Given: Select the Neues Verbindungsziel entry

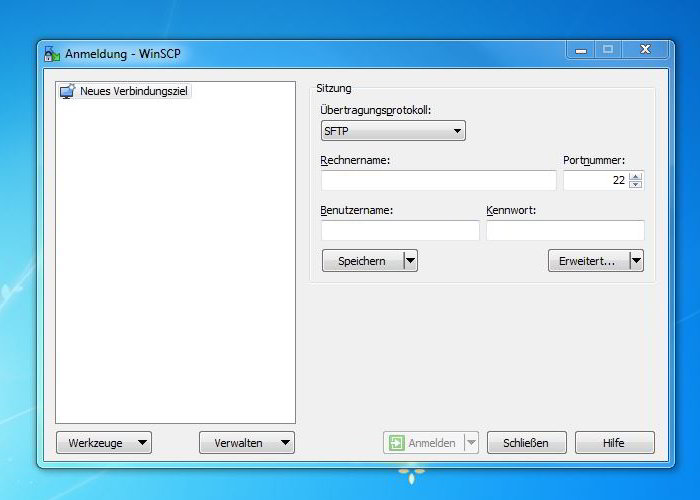Looking at the screenshot, I should pyautogui.click(x=125, y=91).
